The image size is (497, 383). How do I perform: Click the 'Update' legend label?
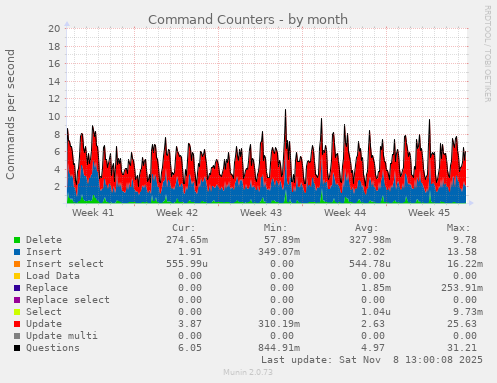44,324
